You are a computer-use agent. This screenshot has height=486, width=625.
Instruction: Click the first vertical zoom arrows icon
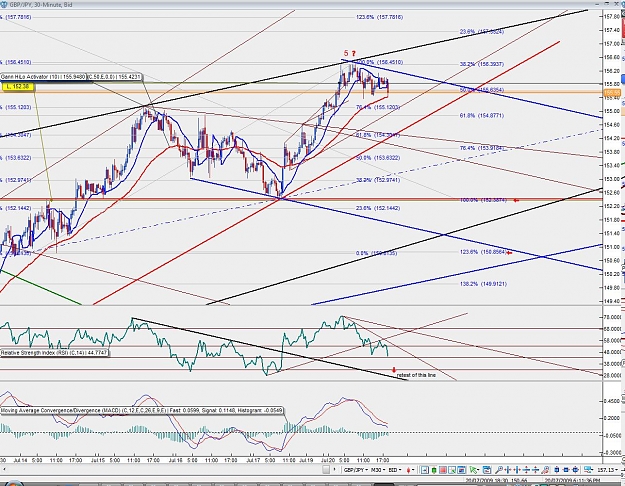[x=527, y=470]
